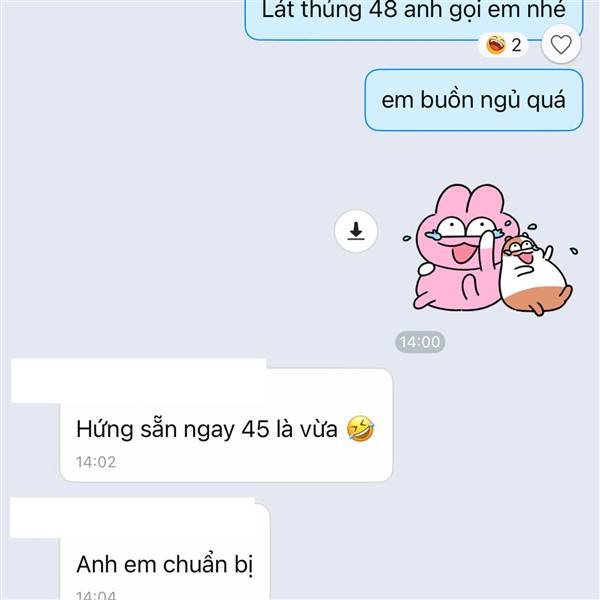Tap the word 'Hứng' in the received message
The height and width of the screenshot is (600, 600).
(x=104, y=430)
